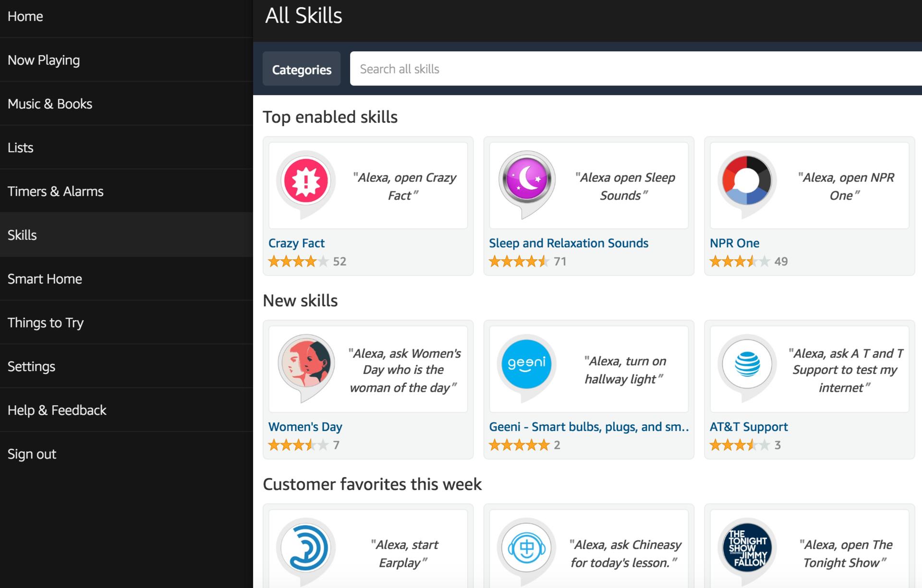
Task: Click the Earplay skill icon
Action: pyautogui.click(x=306, y=547)
